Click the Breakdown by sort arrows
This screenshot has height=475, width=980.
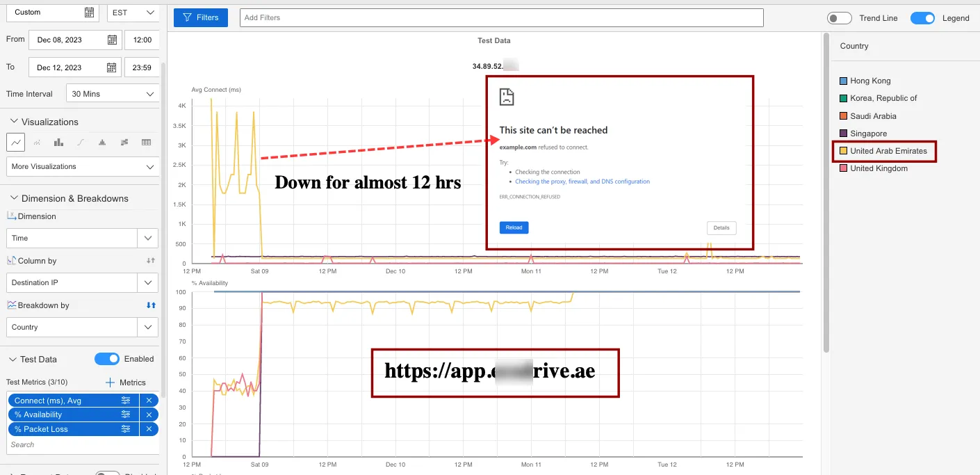pyautogui.click(x=151, y=305)
